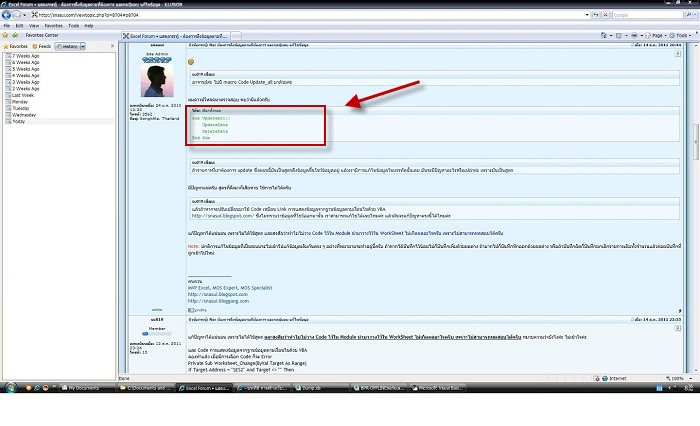Click the browser Back button
This screenshot has height=426, width=700.
[7, 15]
